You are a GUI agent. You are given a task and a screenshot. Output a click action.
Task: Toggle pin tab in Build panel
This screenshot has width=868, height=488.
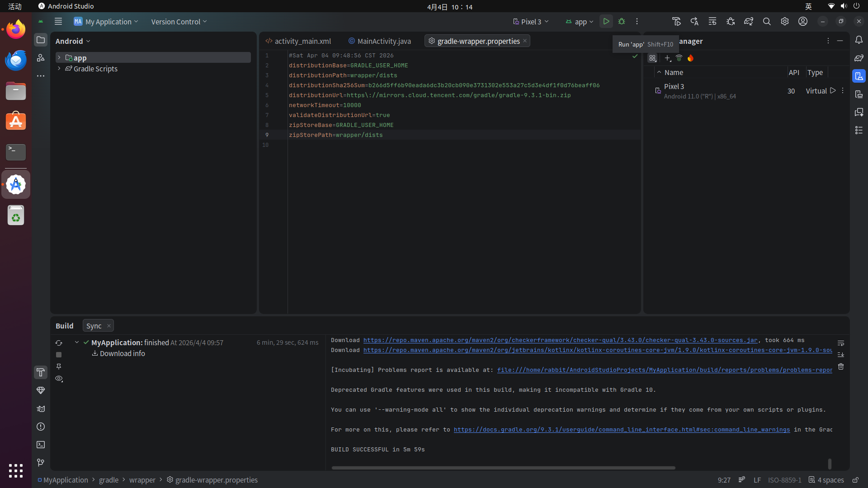(59, 366)
